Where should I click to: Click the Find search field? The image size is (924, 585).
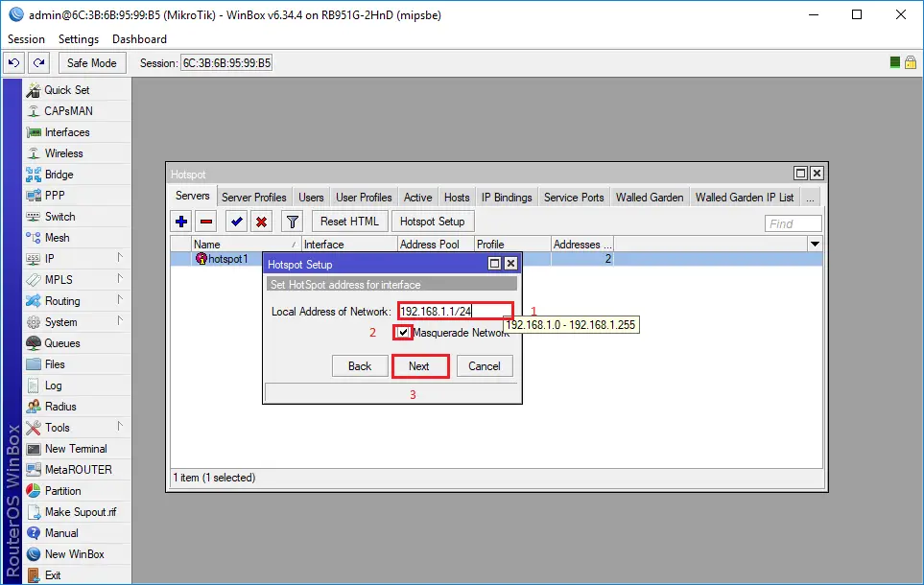click(794, 223)
